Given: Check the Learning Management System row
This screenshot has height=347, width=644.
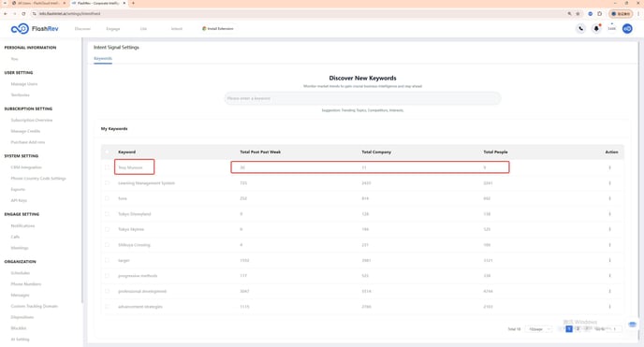Looking at the screenshot, I should coord(108,183).
